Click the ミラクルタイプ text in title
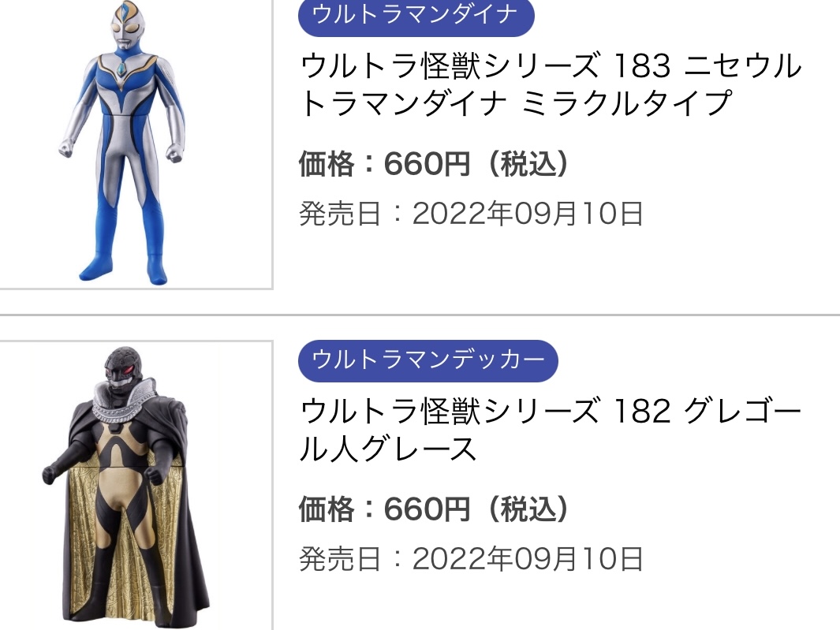840x630 pixels. point(627,103)
